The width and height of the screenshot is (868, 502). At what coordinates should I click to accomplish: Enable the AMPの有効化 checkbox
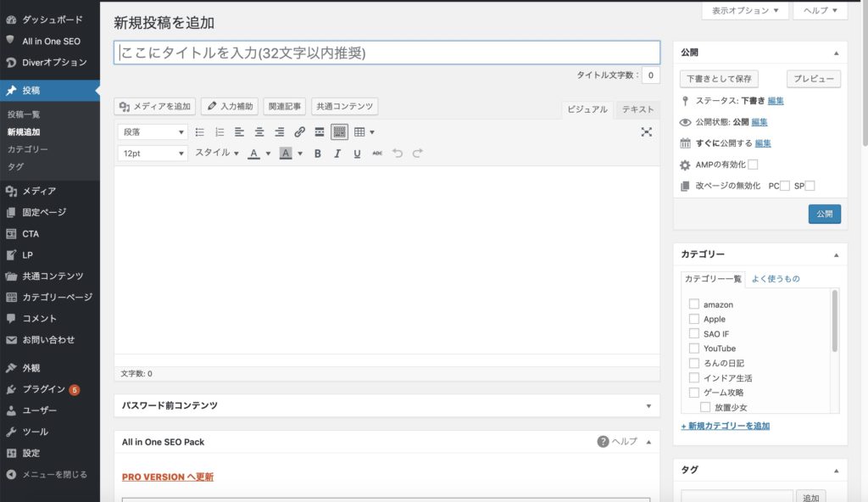[753, 165]
